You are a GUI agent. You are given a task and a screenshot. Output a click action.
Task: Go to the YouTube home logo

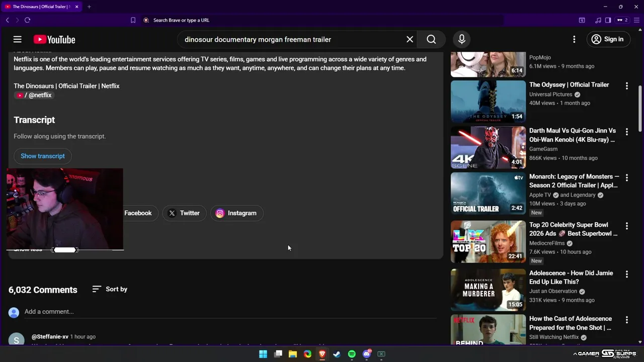pos(54,40)
